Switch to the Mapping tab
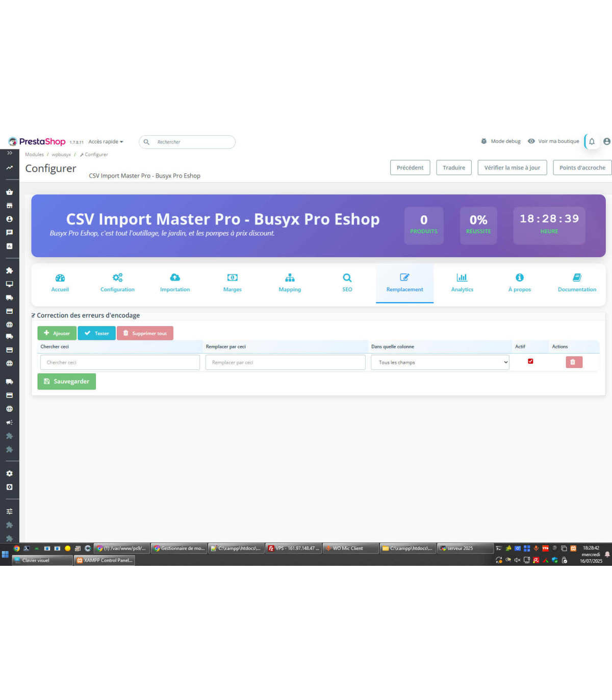 point(290,283)
